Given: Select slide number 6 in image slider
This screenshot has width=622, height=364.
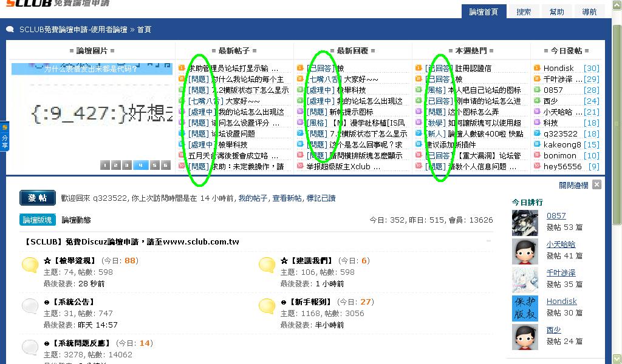Looking at the screenshot, I should [x=166, y=165].
